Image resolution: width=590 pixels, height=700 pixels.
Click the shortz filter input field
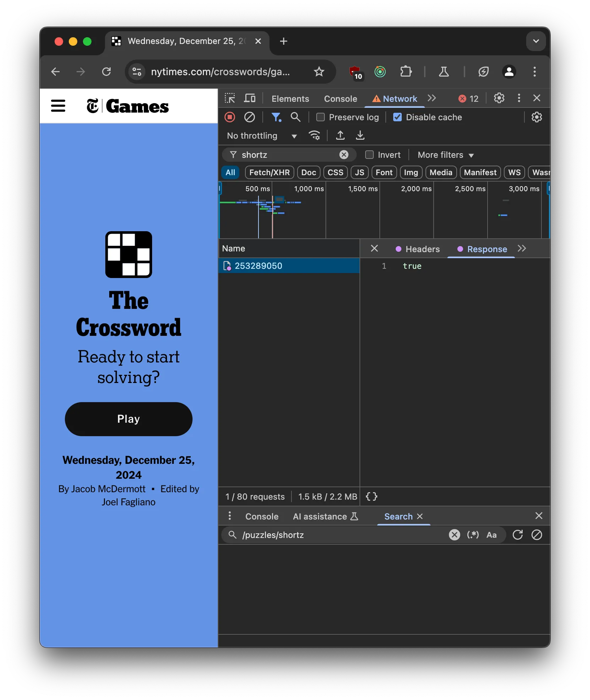pyautogui.click(x=289, y=155)
